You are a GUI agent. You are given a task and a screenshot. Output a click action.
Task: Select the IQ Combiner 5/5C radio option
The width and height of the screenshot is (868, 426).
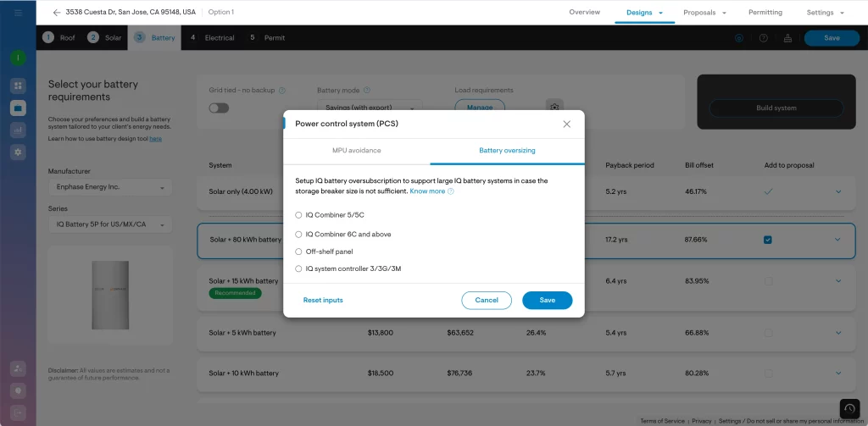pyautogui.click(x=298, y=215)
